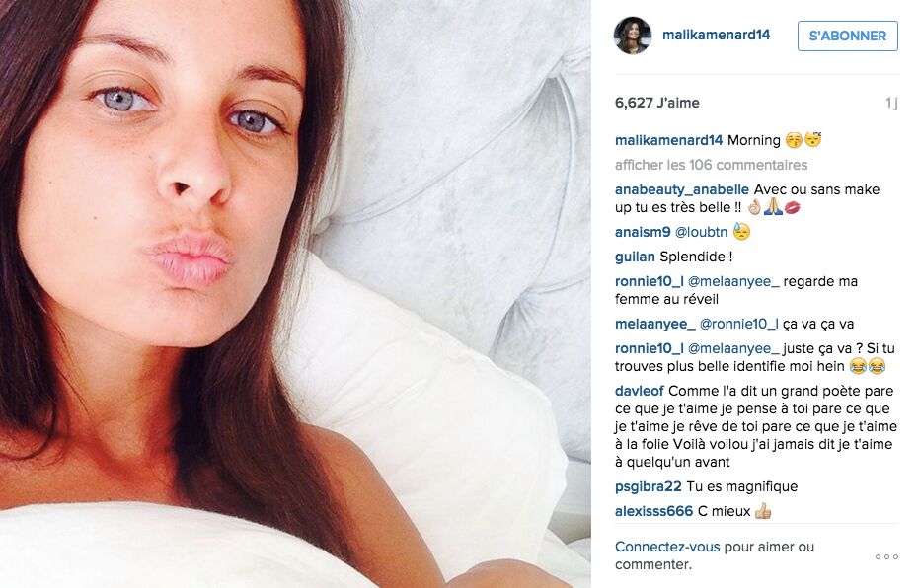
Task: Open the 6,627 J'aime likes list
Action: (656, 103)
